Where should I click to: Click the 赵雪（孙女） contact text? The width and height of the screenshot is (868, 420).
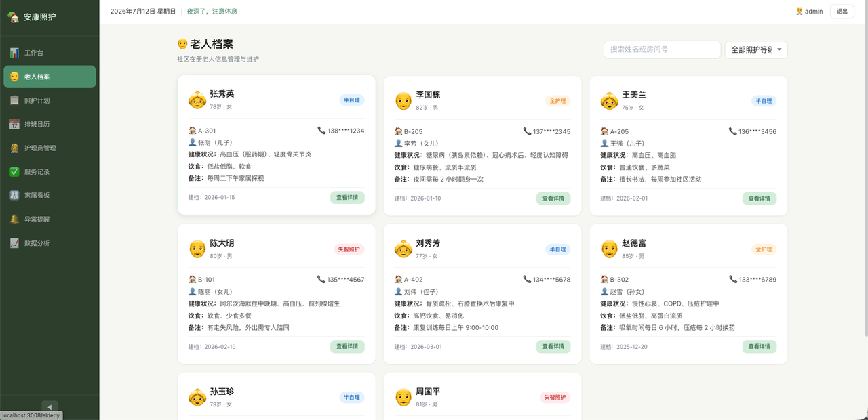pos(627,291)
